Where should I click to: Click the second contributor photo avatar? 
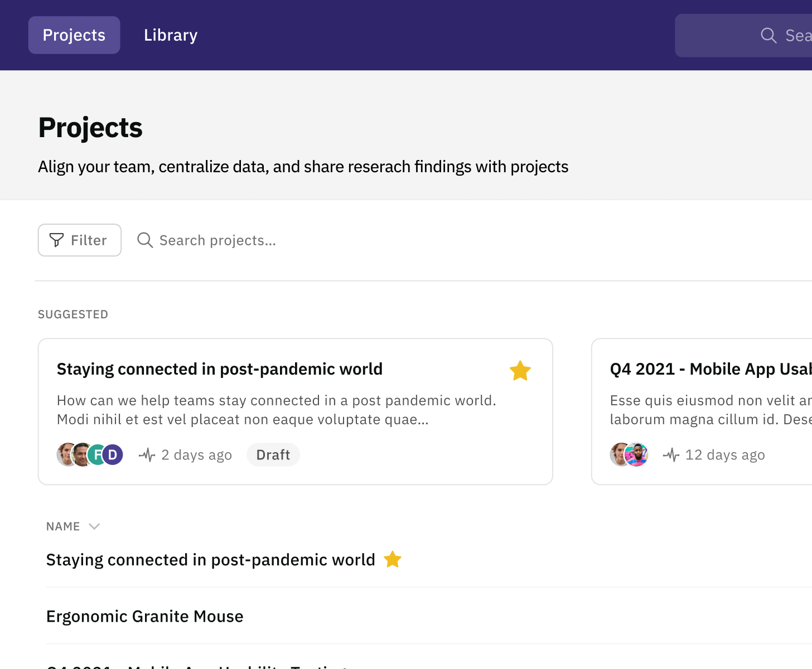point(81,454)
